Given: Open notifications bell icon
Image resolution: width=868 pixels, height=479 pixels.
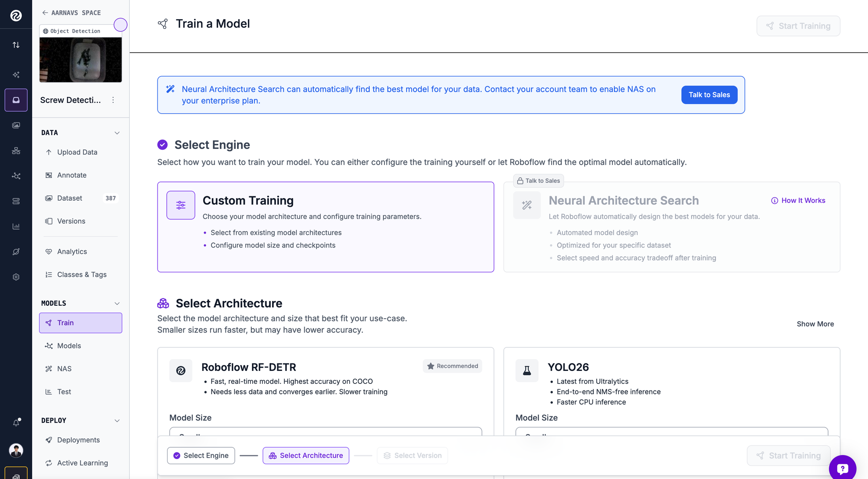Looking at the screenshot, I should pos(16,422).
